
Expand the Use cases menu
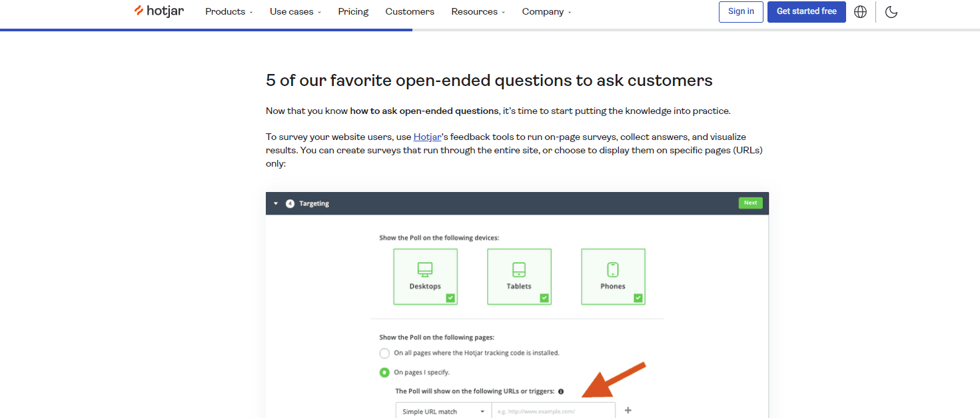[x=295, y=12]
